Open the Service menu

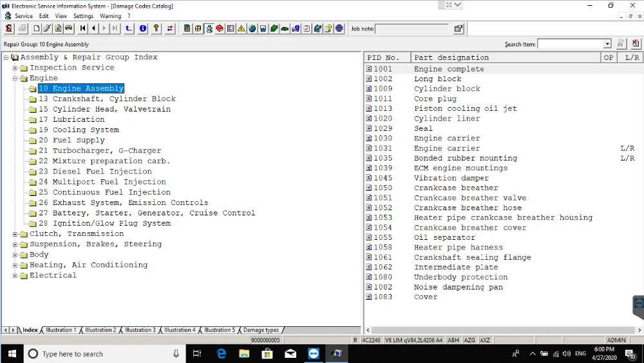(23, 16)
